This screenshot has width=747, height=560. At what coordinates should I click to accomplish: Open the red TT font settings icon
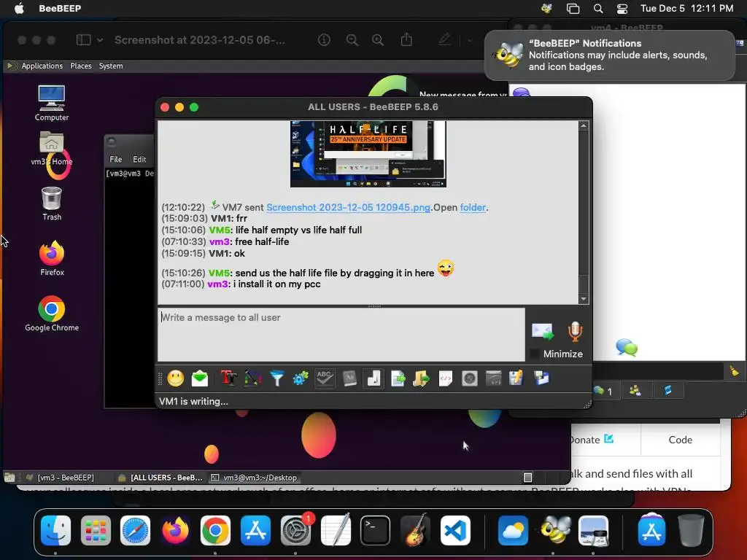[x=228, y=378]
